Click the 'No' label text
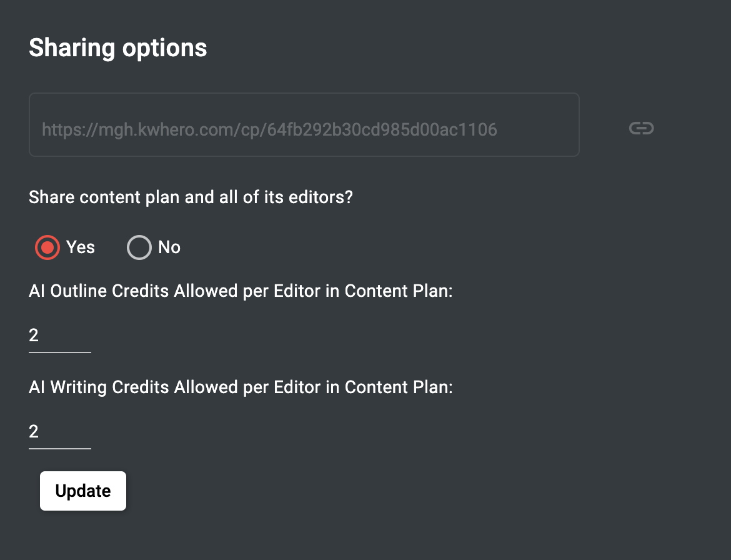731x560 pixels. 169,247
